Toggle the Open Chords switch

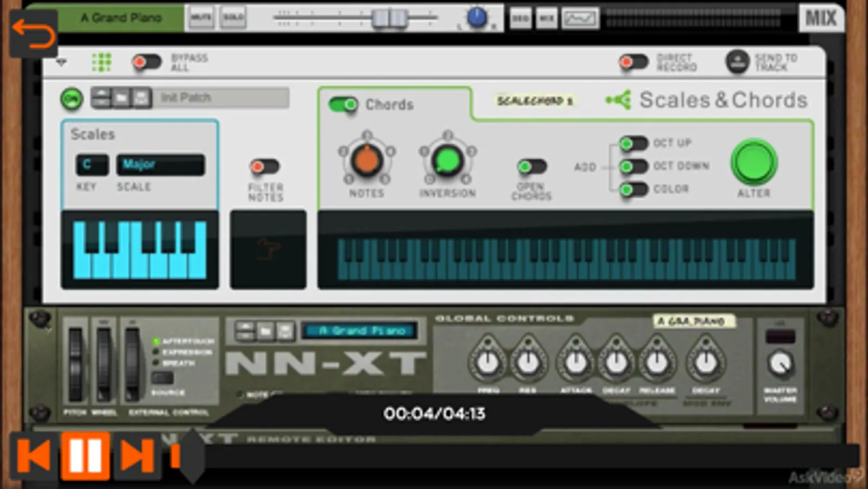pos(532,166)
